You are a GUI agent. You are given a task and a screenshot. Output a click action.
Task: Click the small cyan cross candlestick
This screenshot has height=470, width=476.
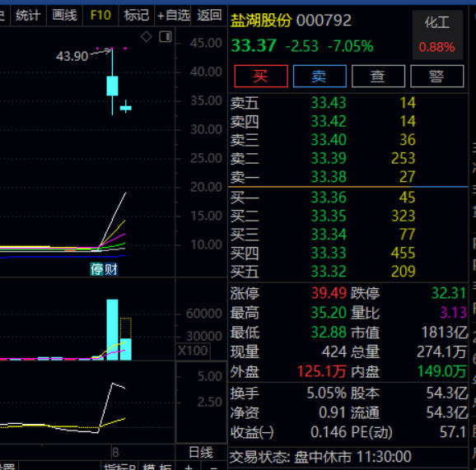point(126,108)
